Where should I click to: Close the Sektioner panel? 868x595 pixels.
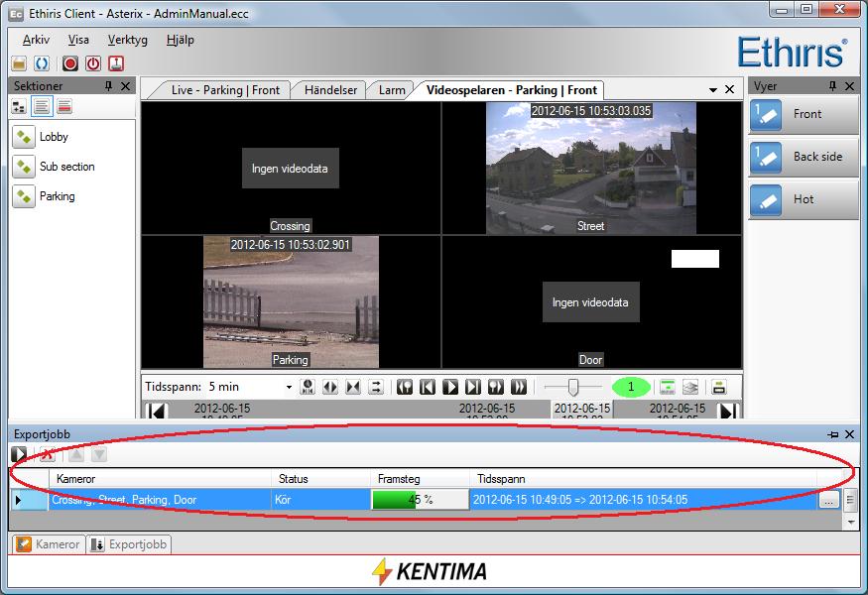click(x=126, y=86)
